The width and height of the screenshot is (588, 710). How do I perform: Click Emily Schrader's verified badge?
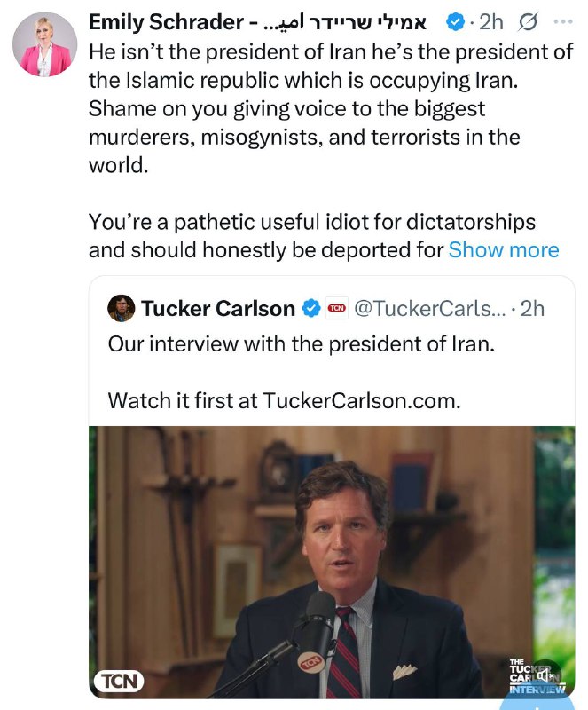[455, 22]
